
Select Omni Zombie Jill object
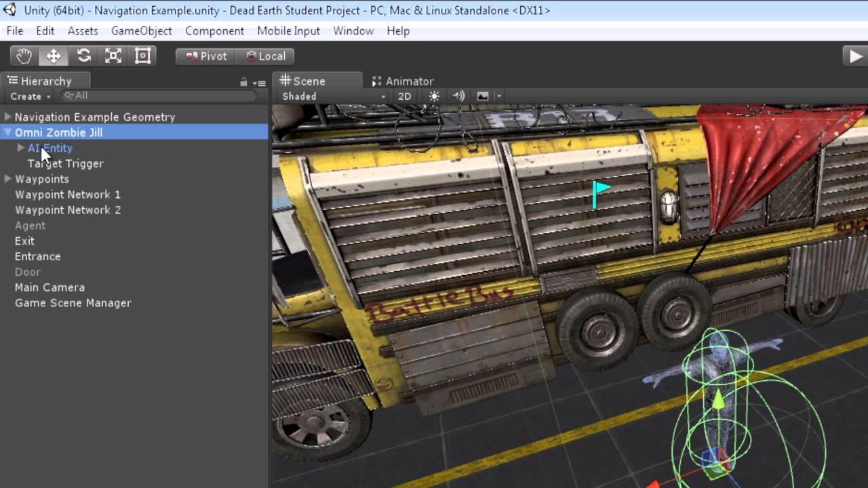[x=58, y=132]
